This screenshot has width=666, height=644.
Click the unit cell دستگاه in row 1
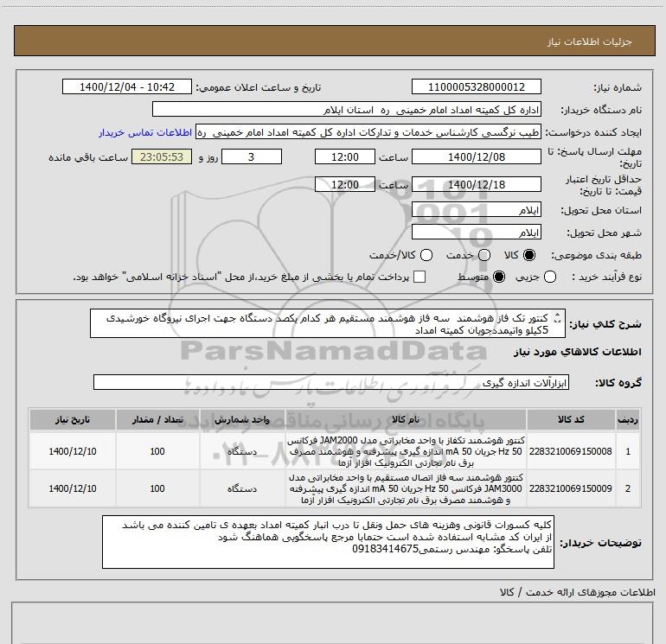click(241, 451)
